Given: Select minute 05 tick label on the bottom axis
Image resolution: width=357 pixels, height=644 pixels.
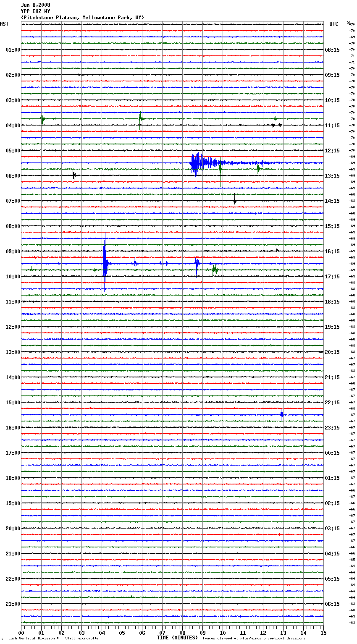Looking at the screenshot, I should (122, 633).
